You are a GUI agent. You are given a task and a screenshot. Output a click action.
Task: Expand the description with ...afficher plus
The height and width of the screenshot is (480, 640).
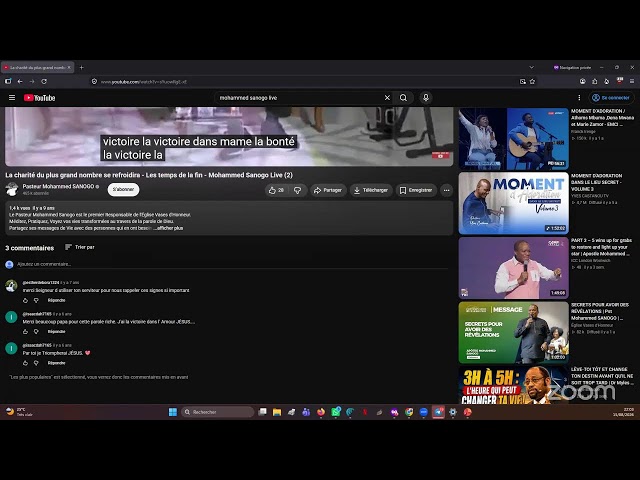tap(168, 228)
